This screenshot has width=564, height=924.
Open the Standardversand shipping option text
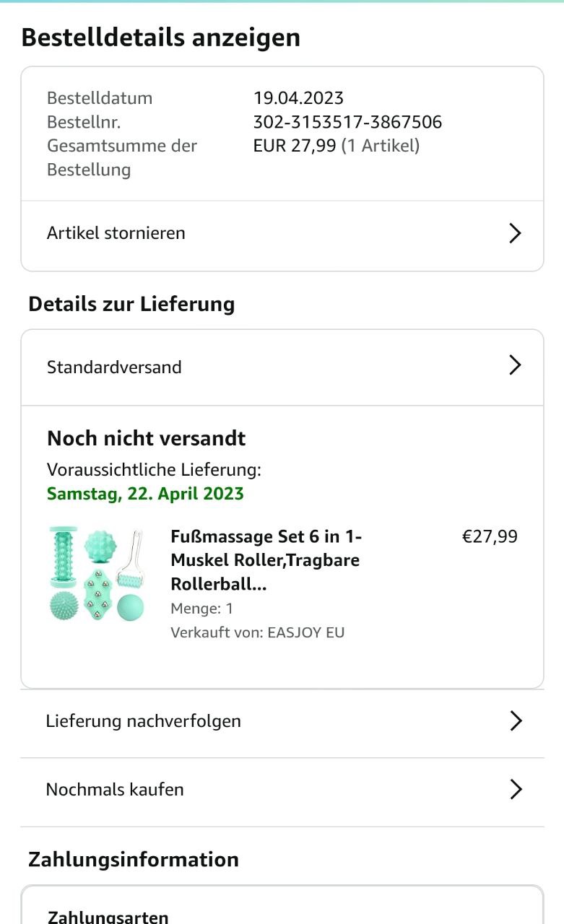click(114, 367)
